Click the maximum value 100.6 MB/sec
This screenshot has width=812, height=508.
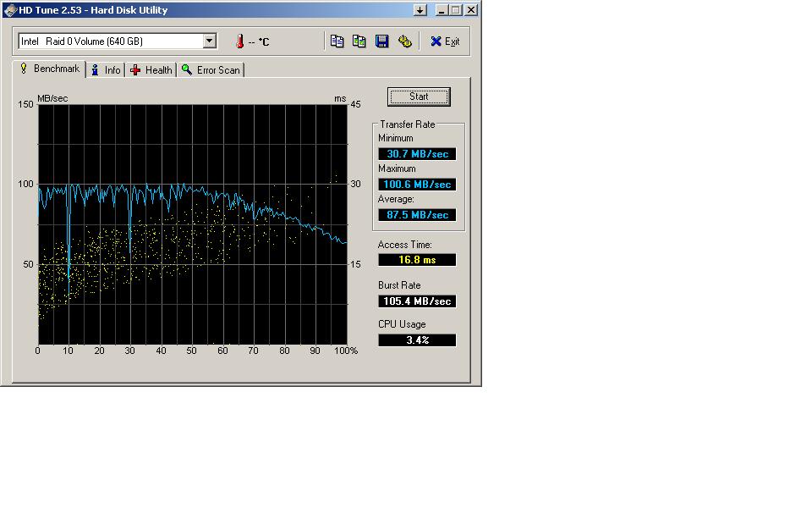417,185
